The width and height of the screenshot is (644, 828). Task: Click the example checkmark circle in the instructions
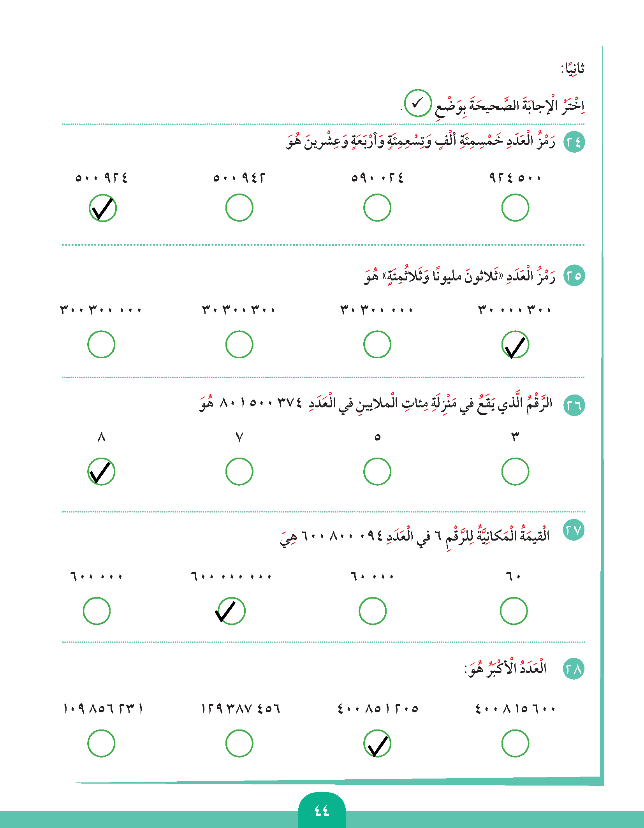[418, 103]
